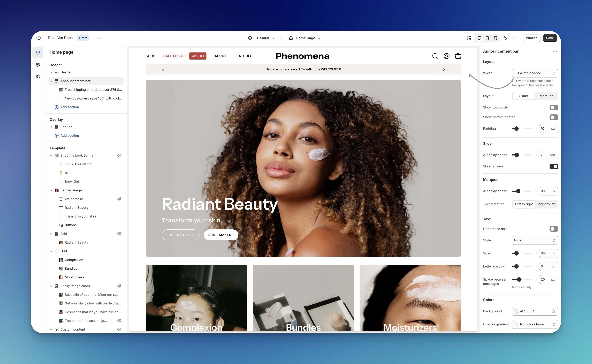The width and height of the screenshot is (592, 364).
Task: Click the search icon in store preview
Action: pos(435,56)
